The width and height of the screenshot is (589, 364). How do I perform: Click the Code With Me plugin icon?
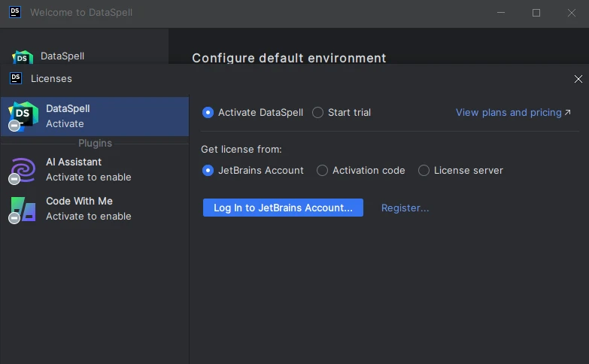pos(23,208)
